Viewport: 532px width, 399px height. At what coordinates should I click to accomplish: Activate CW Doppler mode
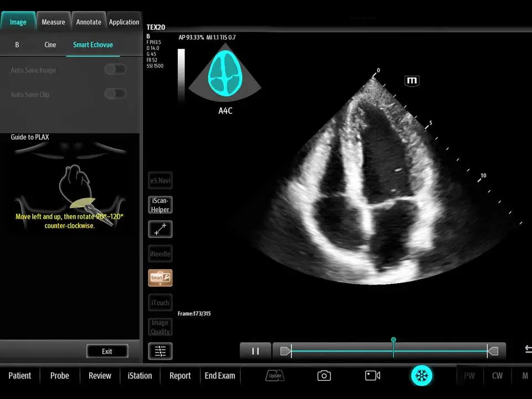[497, 375]
